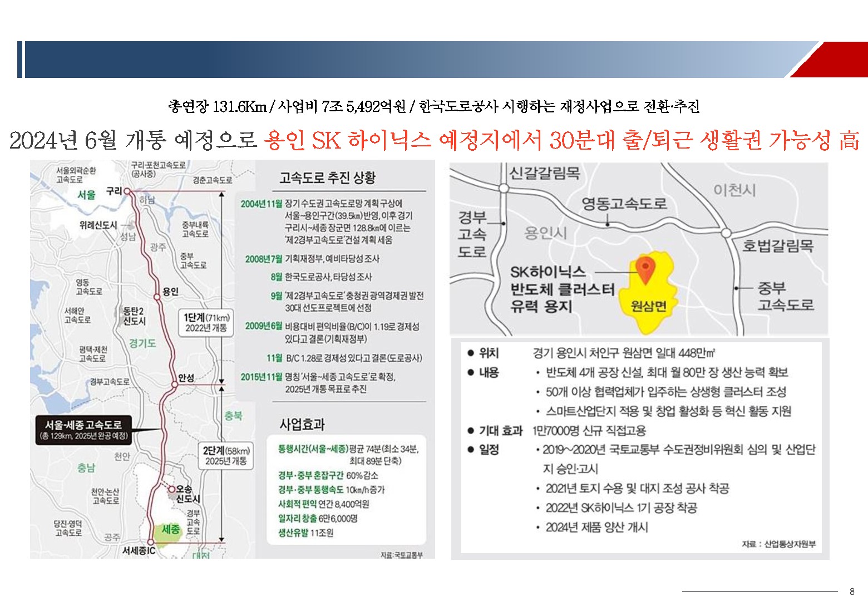Select the 구리·포천고속도로 (공사중) label
The width and height of the screenshot is (868, 601).
158,169
